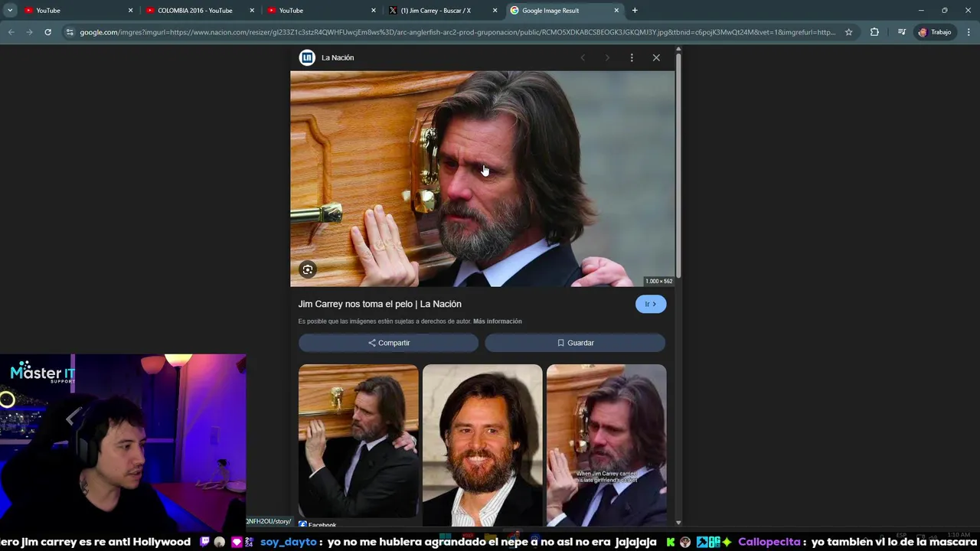Open the media control icon in toolbar
This screenshot has height=551, width=980.
coord(902,32)
